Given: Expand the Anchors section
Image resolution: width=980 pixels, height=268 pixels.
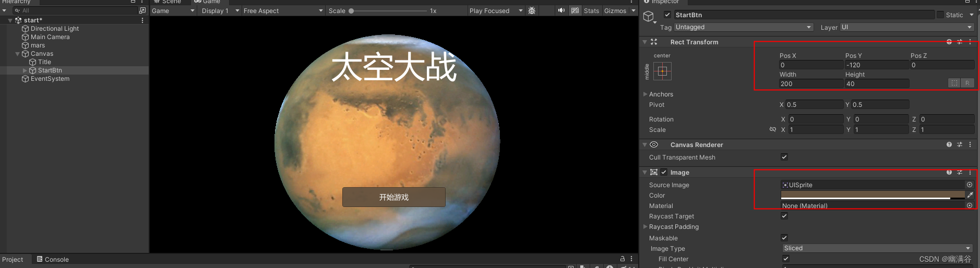Looking at the screenshot, I should pyautogui.click(x=645, y=94).
